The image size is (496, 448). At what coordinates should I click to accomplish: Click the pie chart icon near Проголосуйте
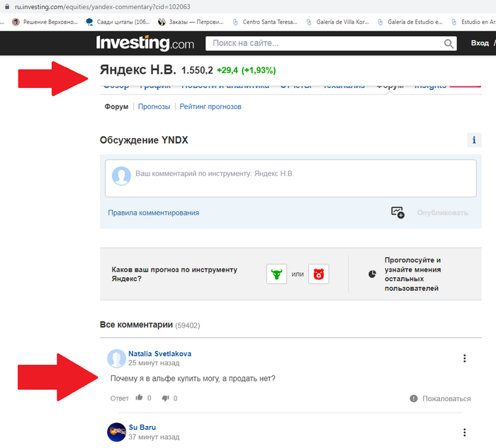(x=372, y=274)
